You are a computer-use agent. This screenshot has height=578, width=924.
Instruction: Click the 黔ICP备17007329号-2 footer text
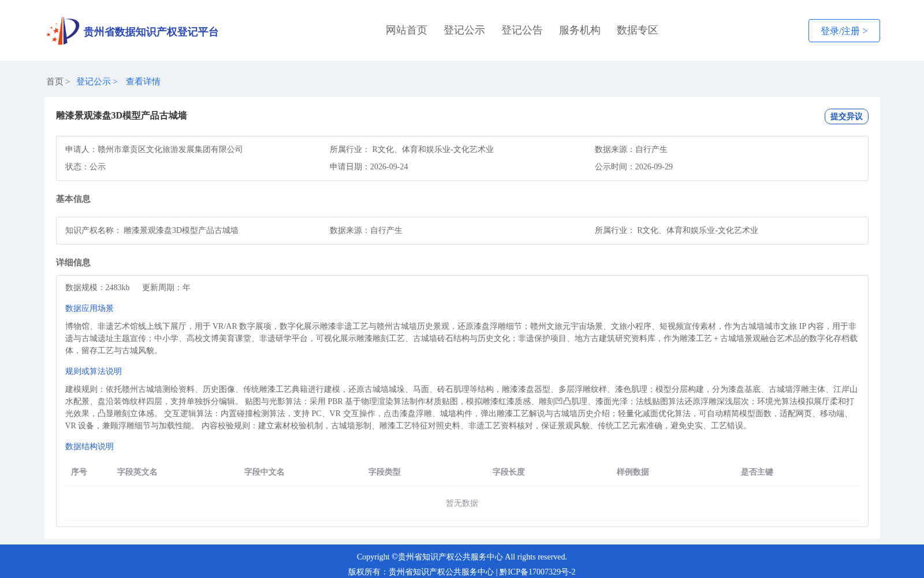(538, 572)
